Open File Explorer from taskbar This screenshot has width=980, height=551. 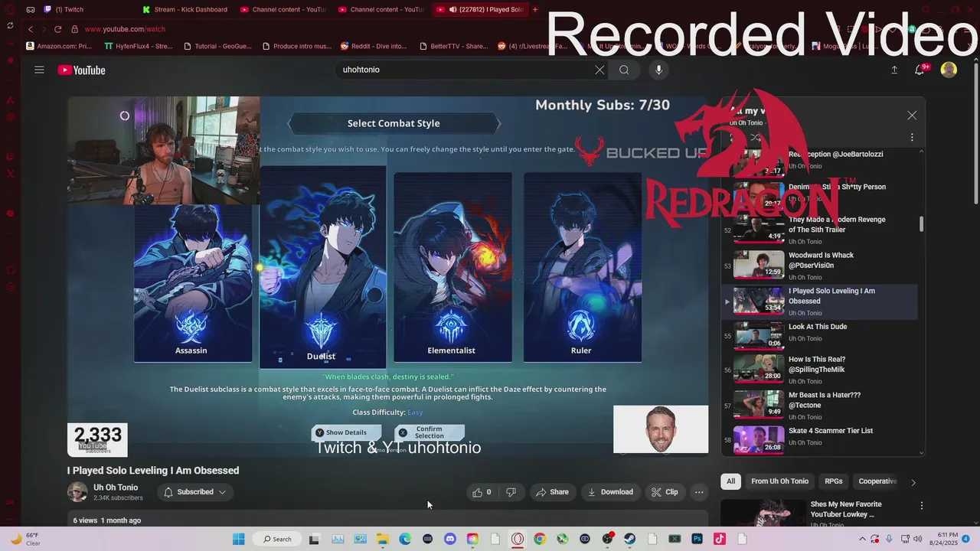click(382, 539)
